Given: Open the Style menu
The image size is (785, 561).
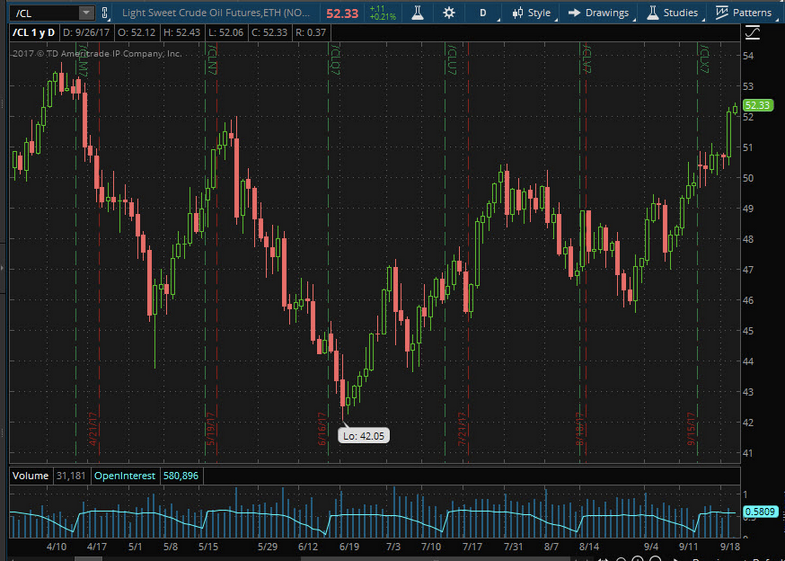Looking at the screenshot, I should (x=532, y=13).
